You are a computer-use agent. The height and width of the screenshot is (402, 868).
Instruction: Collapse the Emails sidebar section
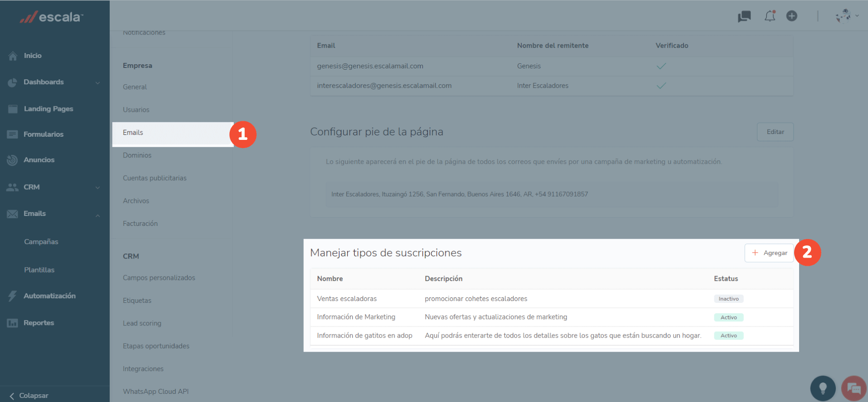[97, 215]
